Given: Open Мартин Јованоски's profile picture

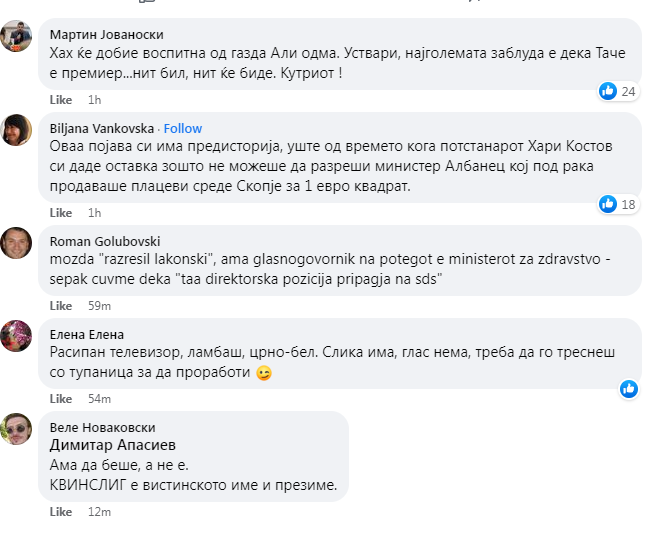Looking at the screenshot, I should coord(16,36).
